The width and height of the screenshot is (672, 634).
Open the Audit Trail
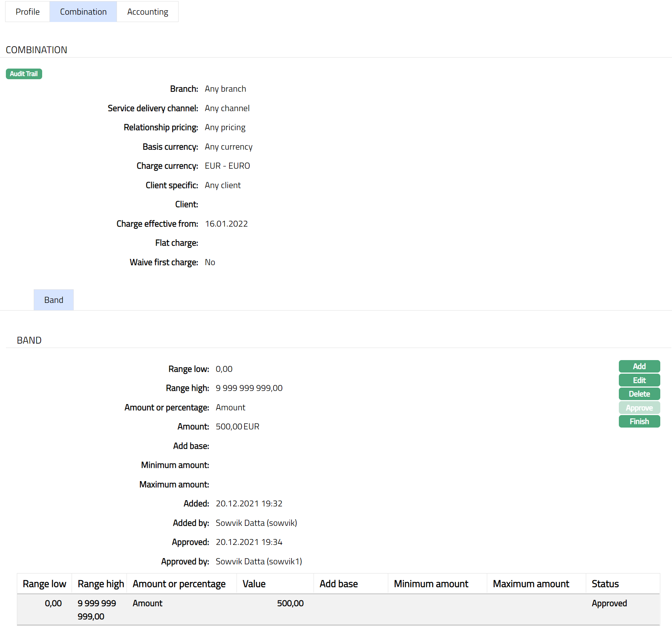pos(24,74)
